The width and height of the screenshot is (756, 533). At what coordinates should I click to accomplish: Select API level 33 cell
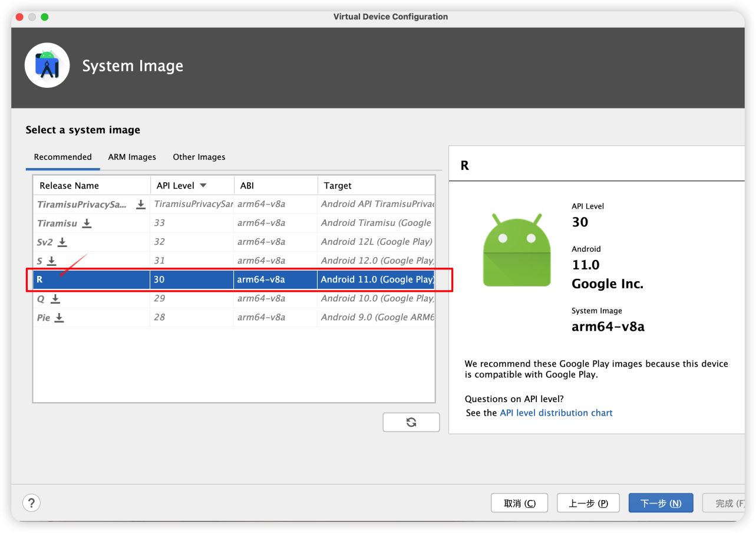point(159,223)
